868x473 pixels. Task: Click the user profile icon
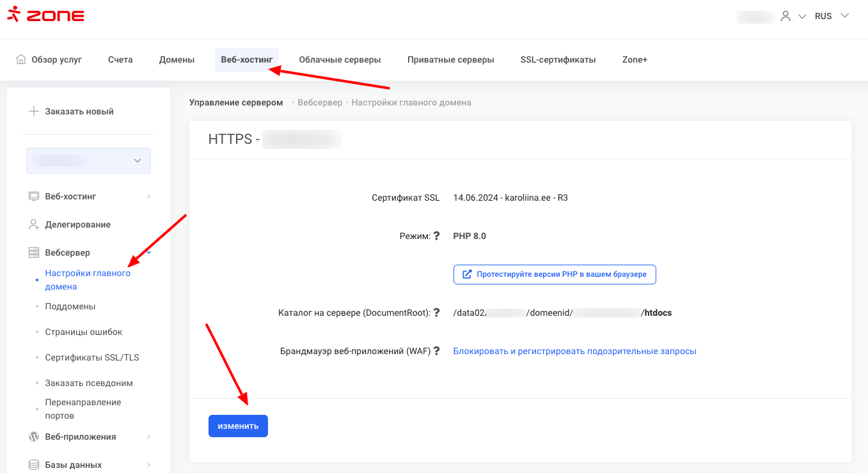[785, 17]
